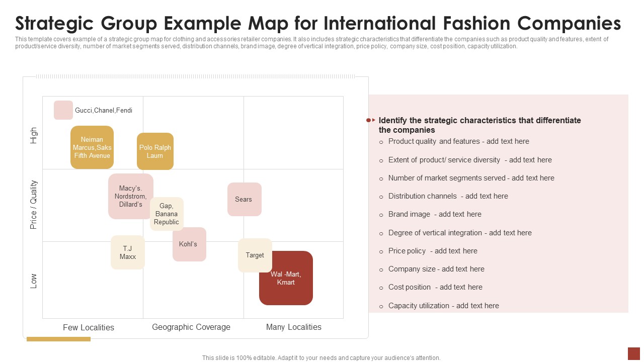Click the 'Identify the strategic characteristics' heading

pos(480,125)
